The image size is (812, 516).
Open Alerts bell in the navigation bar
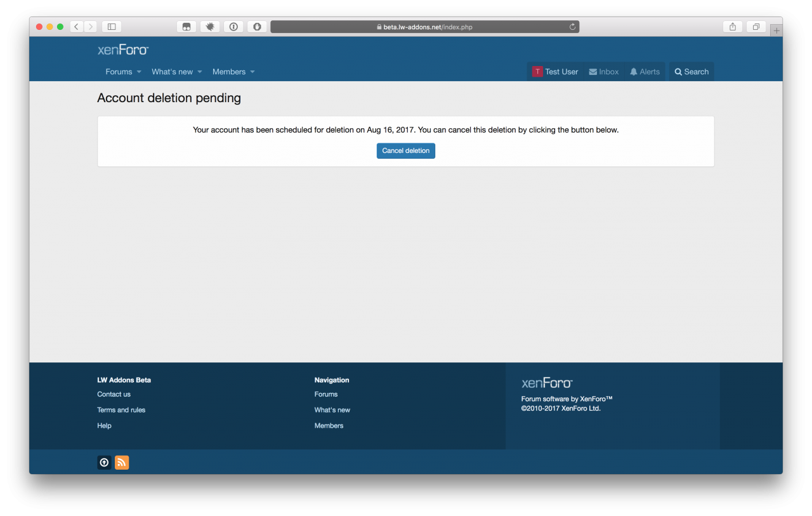645,72
